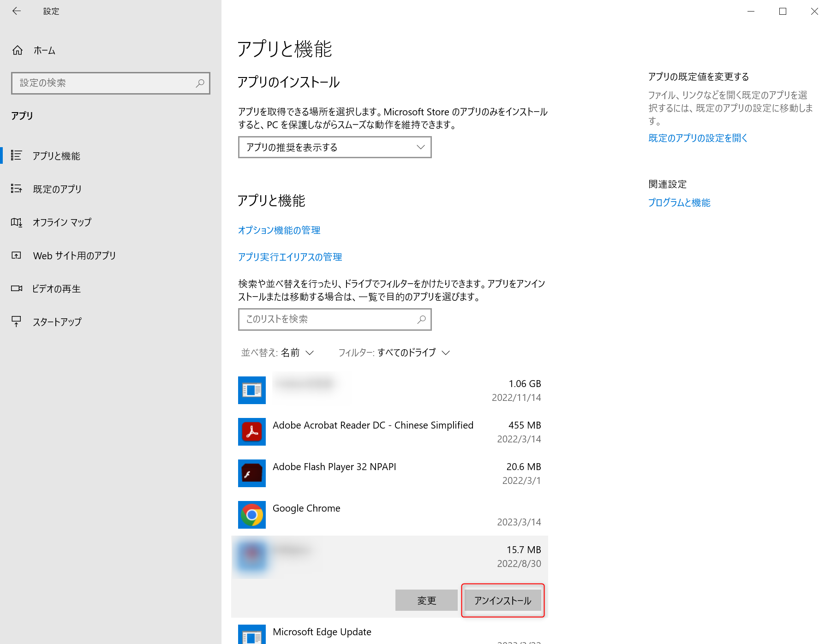Open the フィルター: すべてのドライブ dropdown
Image resolution: width=831 pixels, height=644 pixels.
click(394, 352)
